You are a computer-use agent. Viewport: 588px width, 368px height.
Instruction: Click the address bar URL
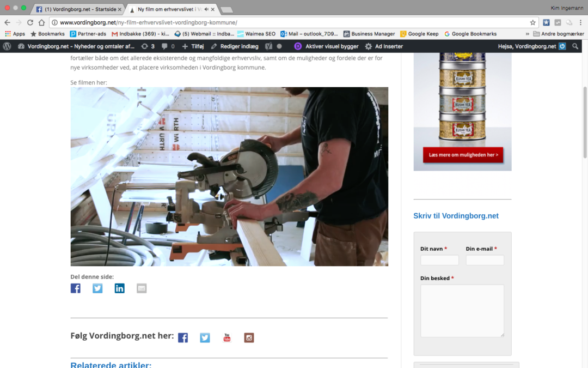tap(149, 22)
